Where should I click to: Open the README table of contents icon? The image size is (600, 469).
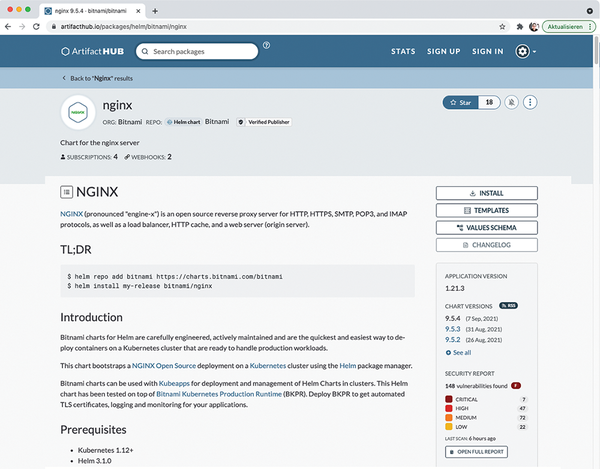(67, 192)
